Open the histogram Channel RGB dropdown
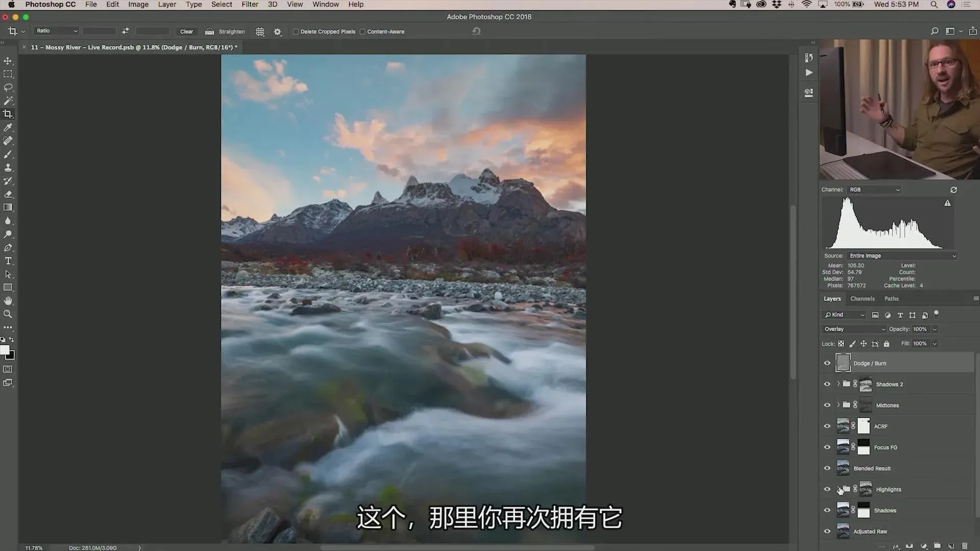The height and width of the screenshot is (551, 980). pyautogui.click(x=874, y=190)
